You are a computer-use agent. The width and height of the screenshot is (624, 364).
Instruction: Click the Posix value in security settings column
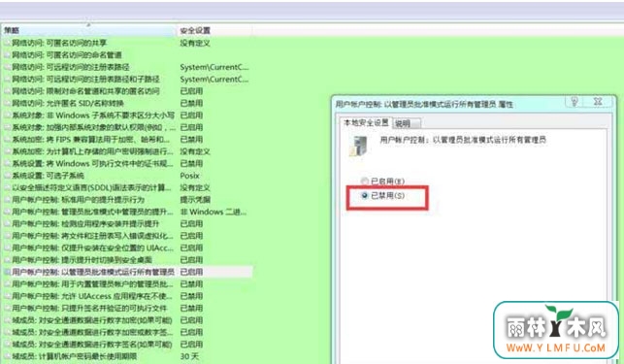tap(190, 176)
